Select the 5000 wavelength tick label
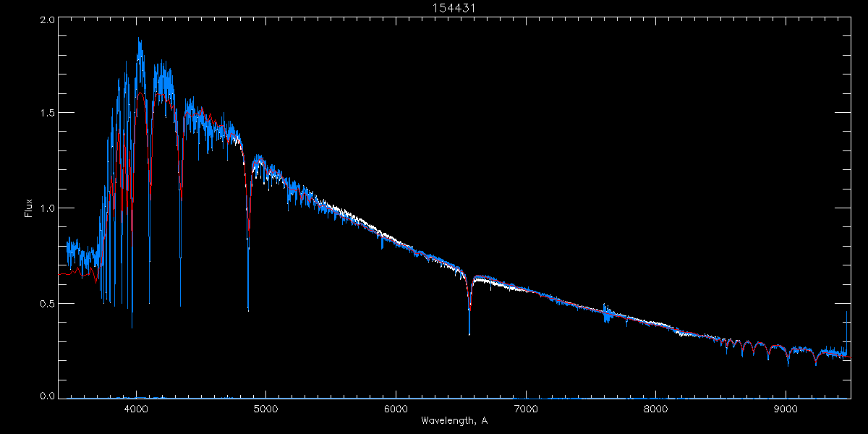Viewport: 868px width, 434px height. point(265,407)
